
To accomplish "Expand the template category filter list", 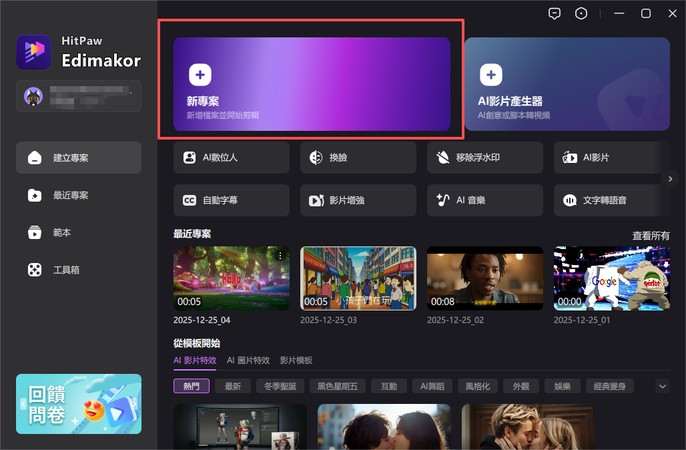I will (662, 386).
